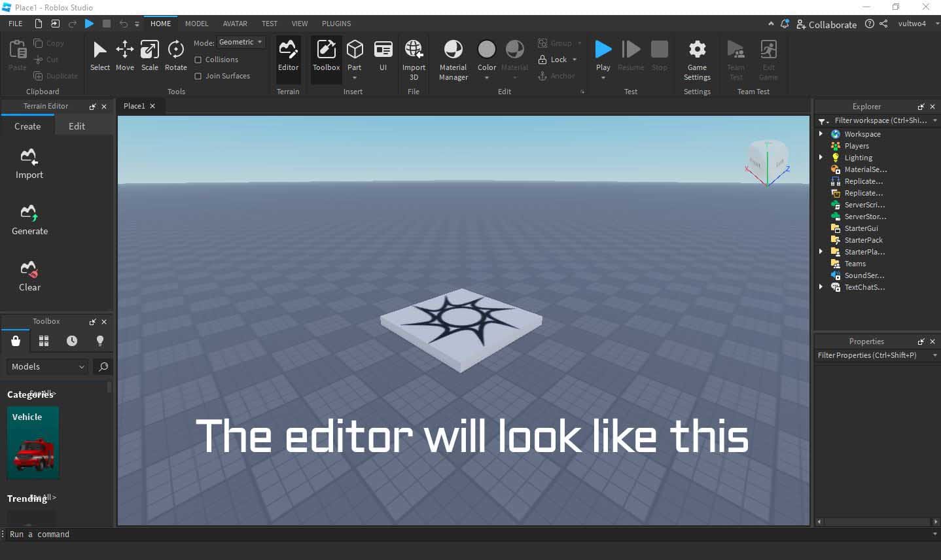Switch to the VIEW ribbon tab

300,24
